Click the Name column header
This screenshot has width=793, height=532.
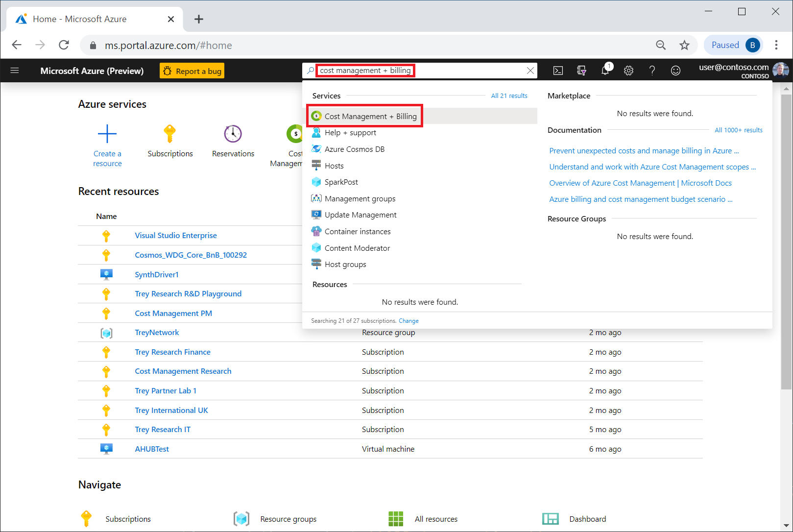[106, 217]
